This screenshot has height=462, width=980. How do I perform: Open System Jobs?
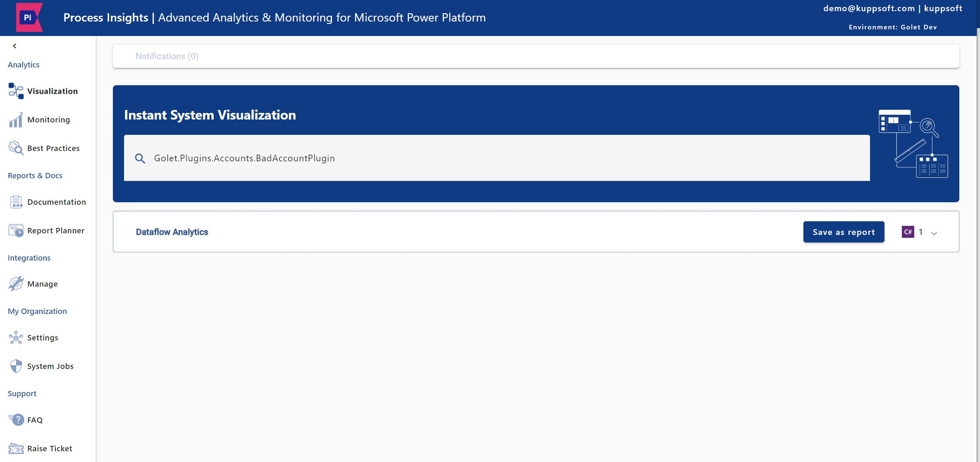pos(50,366)
